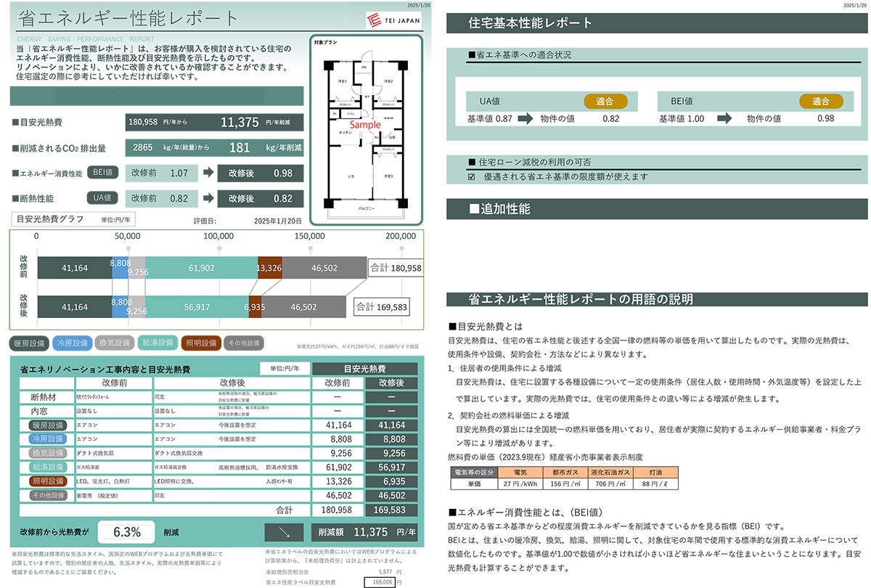871x588 pixels.
Task: Click the 削減額 11,375 円/年 box
Action: (364, 532)
